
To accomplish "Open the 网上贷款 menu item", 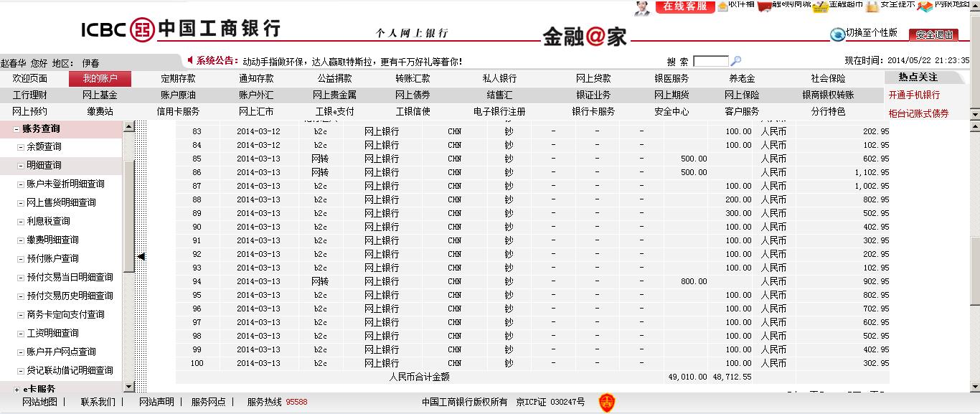I will point(593,79).
